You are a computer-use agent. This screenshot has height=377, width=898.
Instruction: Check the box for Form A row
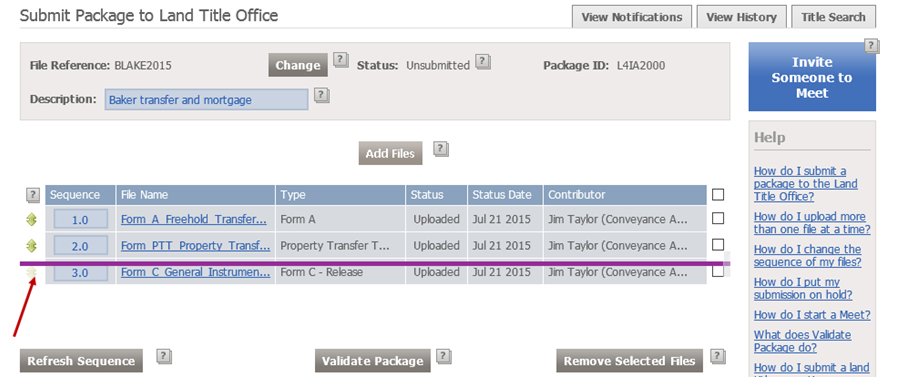pyautogui.click(x=718, y=218)
